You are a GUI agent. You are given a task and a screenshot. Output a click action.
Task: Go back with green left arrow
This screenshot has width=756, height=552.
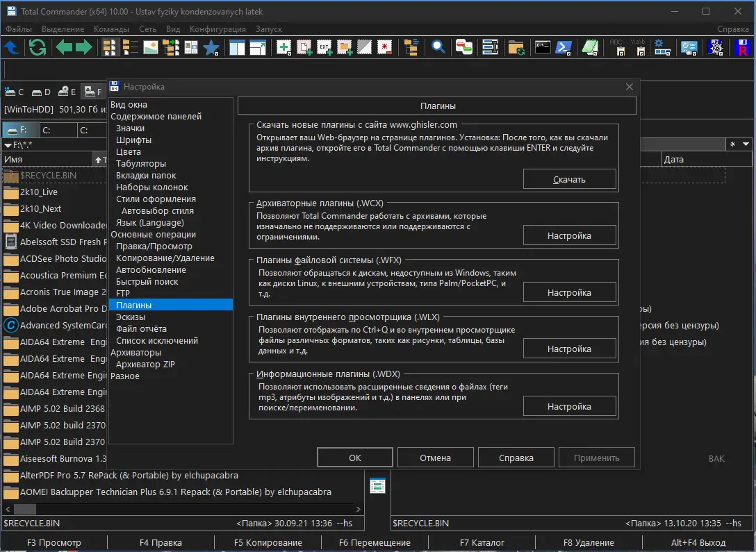pyautogui.click(x=64, y=47)
